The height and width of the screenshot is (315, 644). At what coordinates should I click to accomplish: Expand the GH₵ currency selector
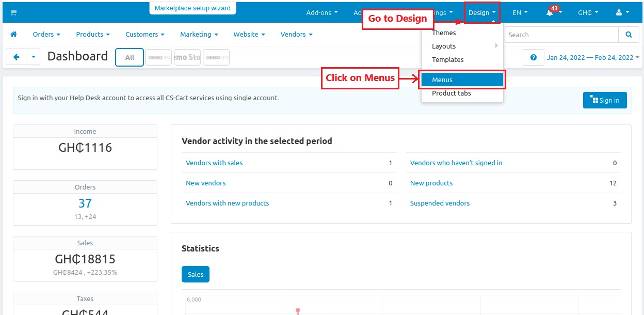588,12
